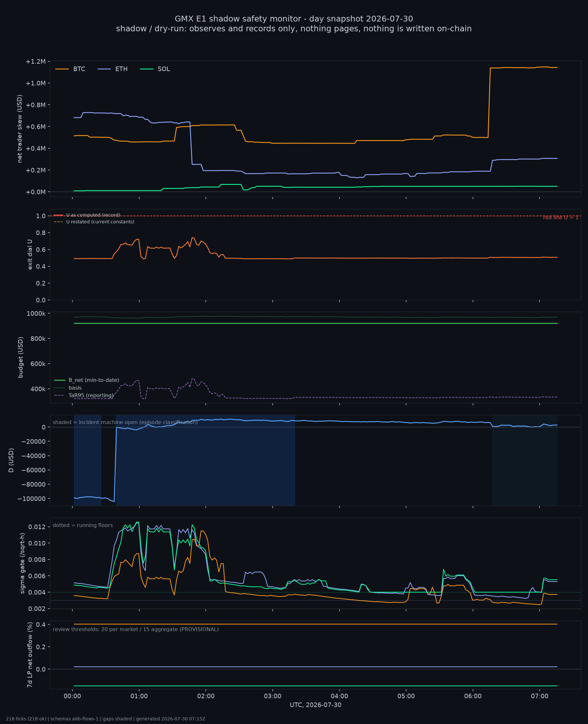Click the '−80000' tick label

[x=33, y=484]
